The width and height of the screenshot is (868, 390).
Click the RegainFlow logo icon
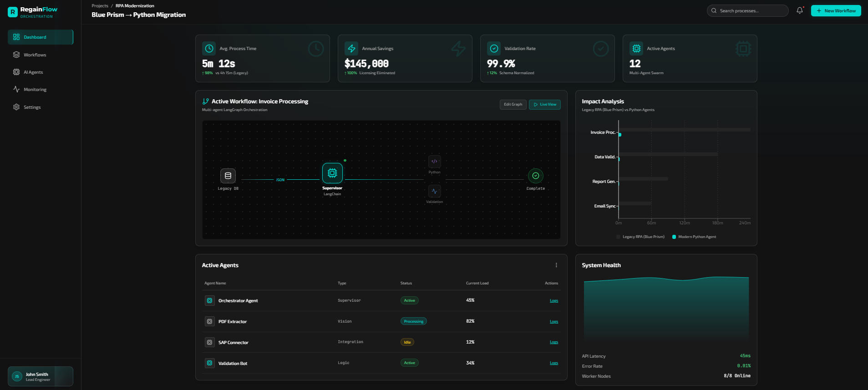point(13,12)
